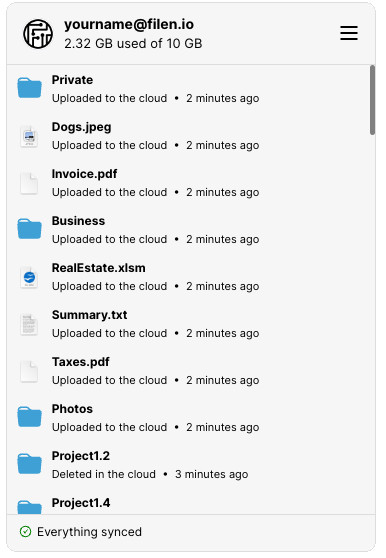Click the Private folder icon
This screenshot has height=558, width=386.
coord(30,88)
